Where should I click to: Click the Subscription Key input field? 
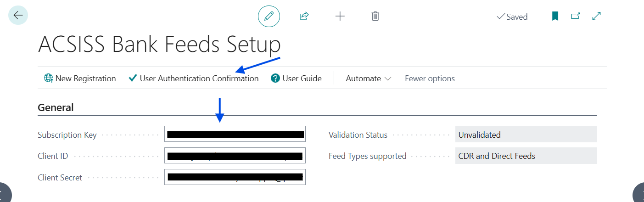(x=235, y=135)
